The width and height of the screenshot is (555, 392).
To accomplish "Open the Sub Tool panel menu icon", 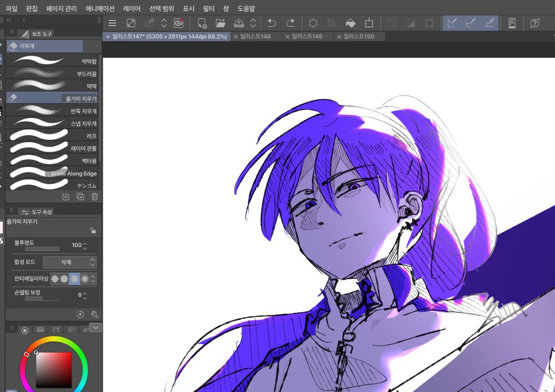I will (x=11, y=32).
